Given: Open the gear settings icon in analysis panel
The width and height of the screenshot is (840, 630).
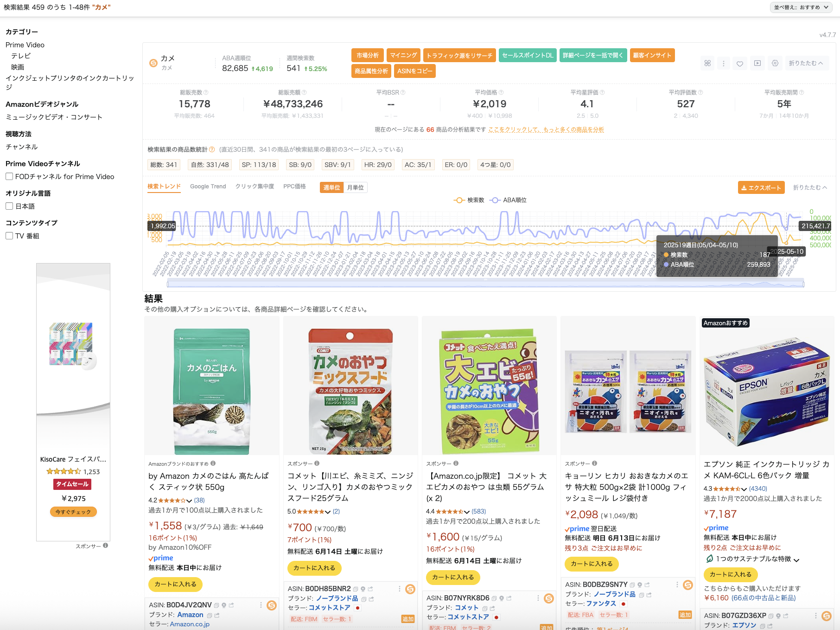Looking at the screenshot, I should (x=775, y=63).
